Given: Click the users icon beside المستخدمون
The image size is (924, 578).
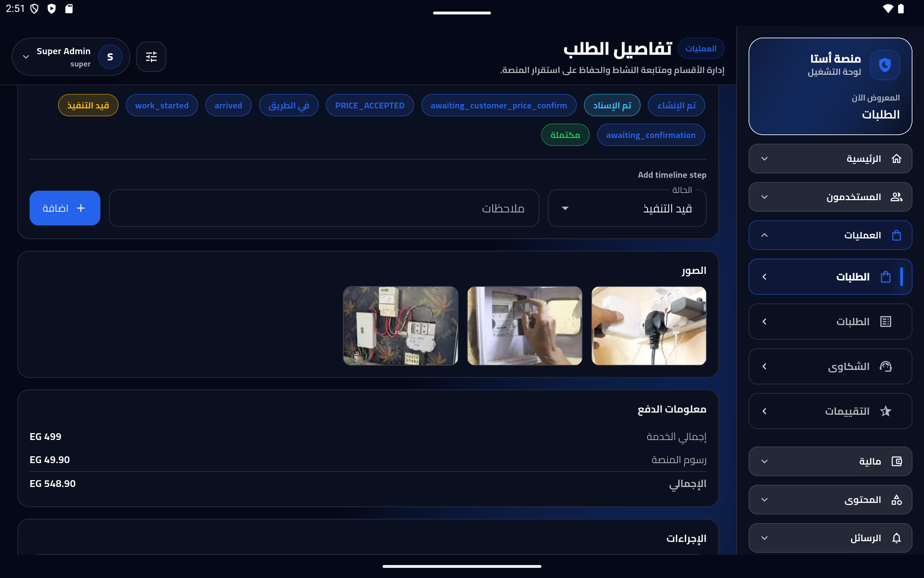Looking at the screenshot, I should 897,197.
